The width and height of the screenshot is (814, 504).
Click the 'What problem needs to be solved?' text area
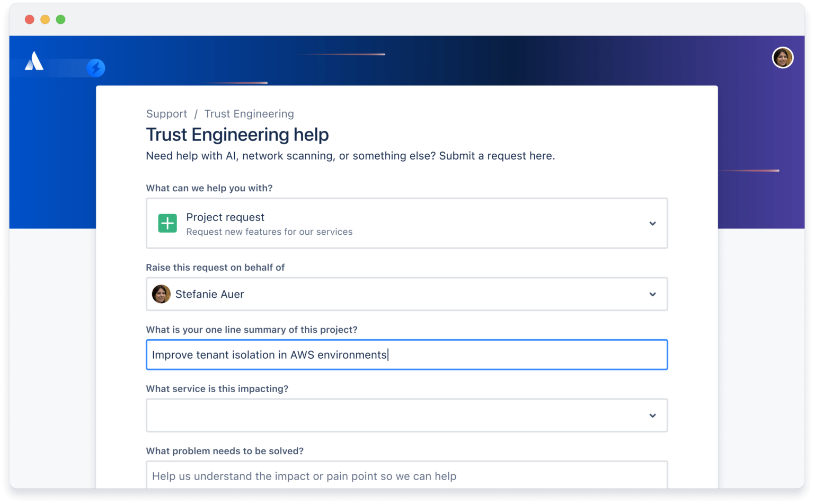coord(406,476)
